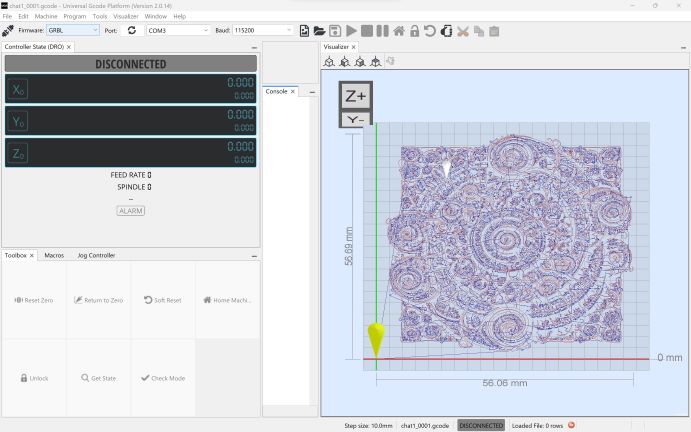Close the Console tab

point(293,92)
